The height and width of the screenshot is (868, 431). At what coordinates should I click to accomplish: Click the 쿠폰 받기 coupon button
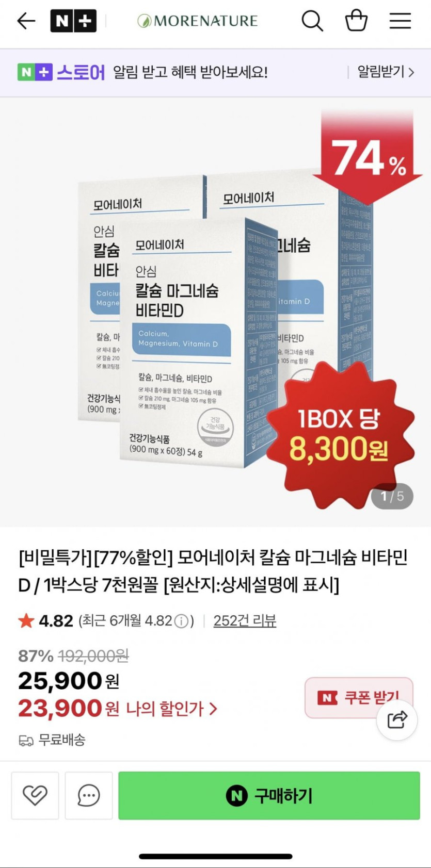coord(359,697)
